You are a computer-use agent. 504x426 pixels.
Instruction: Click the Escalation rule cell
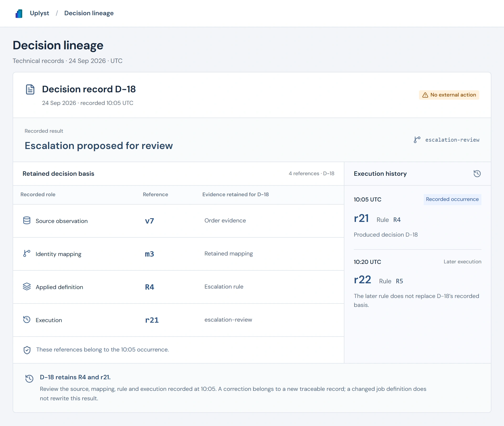(224, 287)
